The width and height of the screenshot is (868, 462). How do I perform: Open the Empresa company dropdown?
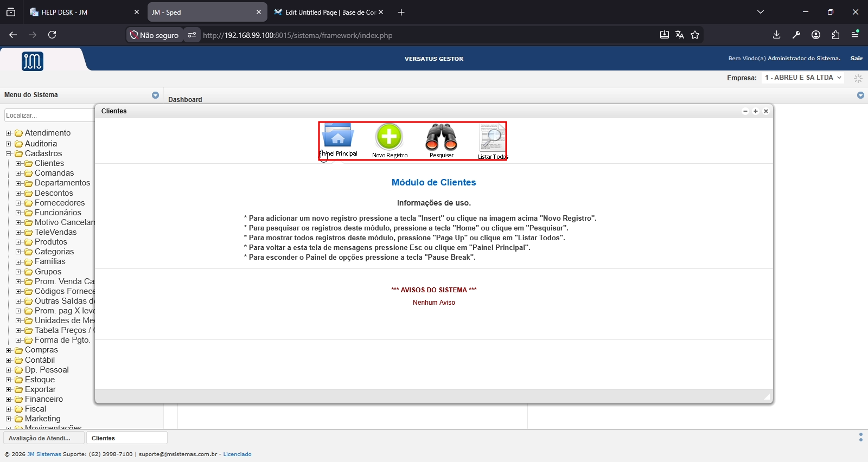coord(803,78)
